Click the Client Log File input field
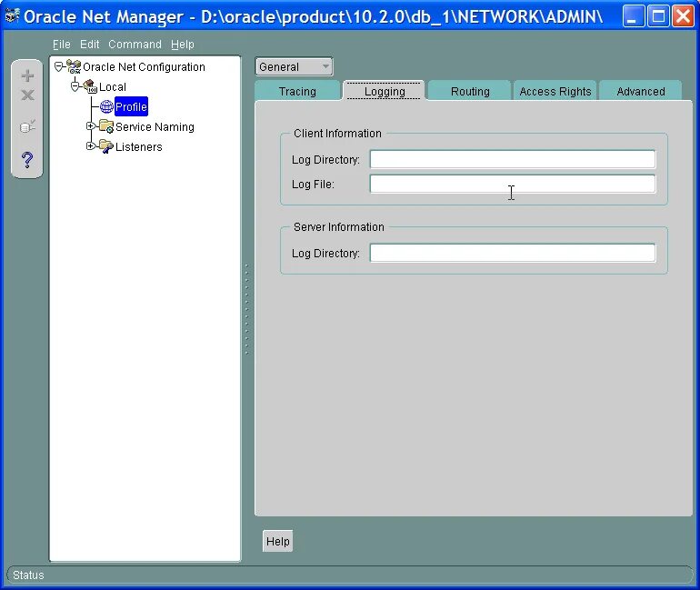This screenshot has width=700, height=590. (x=513, y=184)
